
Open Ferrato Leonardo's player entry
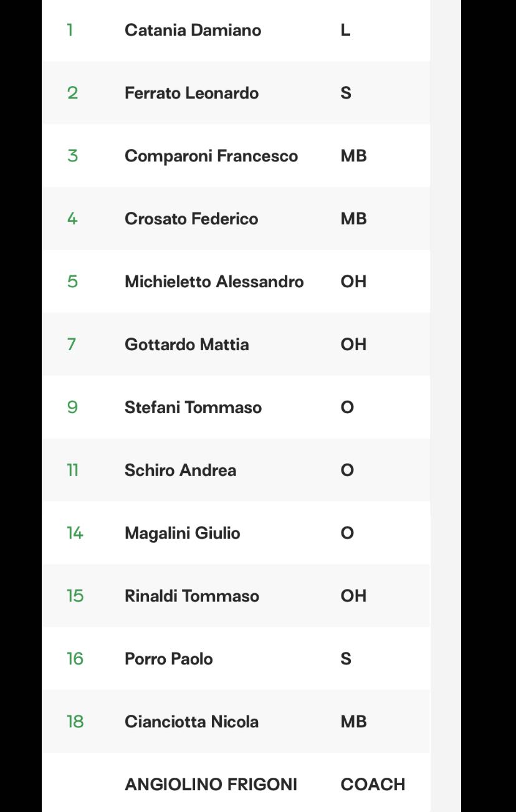click(191, 93)
